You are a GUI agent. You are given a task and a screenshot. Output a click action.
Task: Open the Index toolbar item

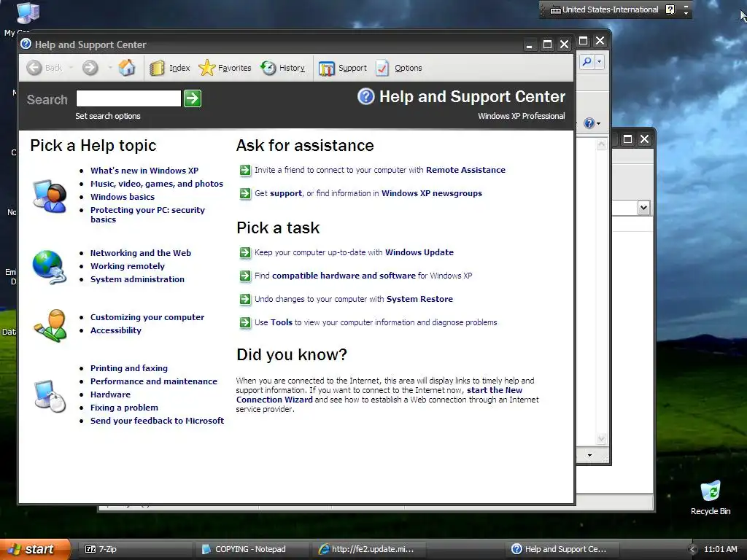pos(170,68)
